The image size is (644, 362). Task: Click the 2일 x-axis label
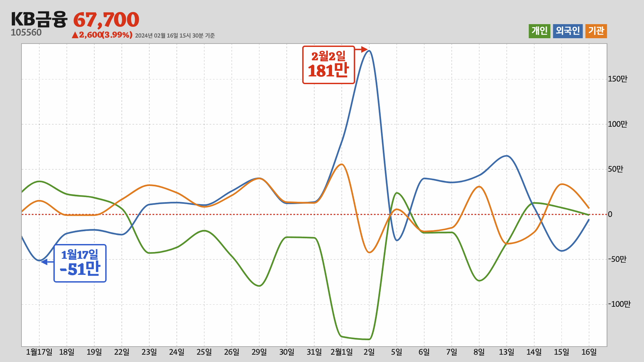369,352
